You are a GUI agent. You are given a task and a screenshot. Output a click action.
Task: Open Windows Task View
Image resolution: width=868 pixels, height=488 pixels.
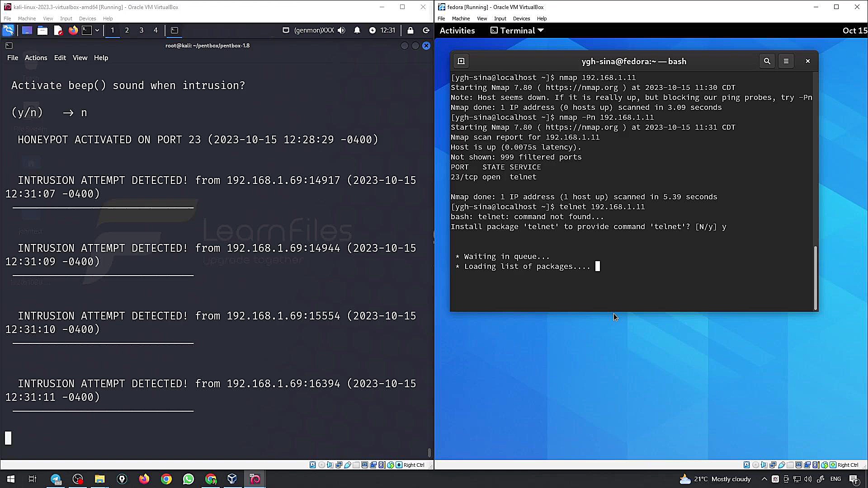pyautogui.click(x=33, y=479)
